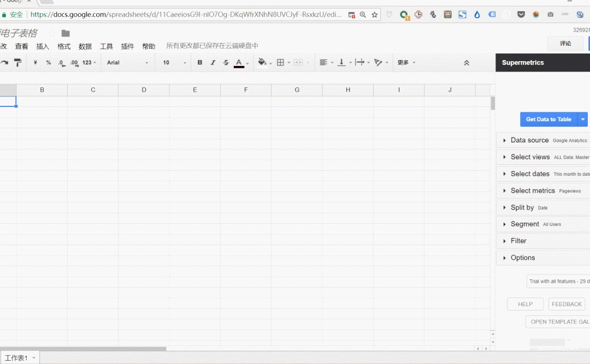Toggle italic formatting
Screen dimensions: 590x364
pos(213,62)
